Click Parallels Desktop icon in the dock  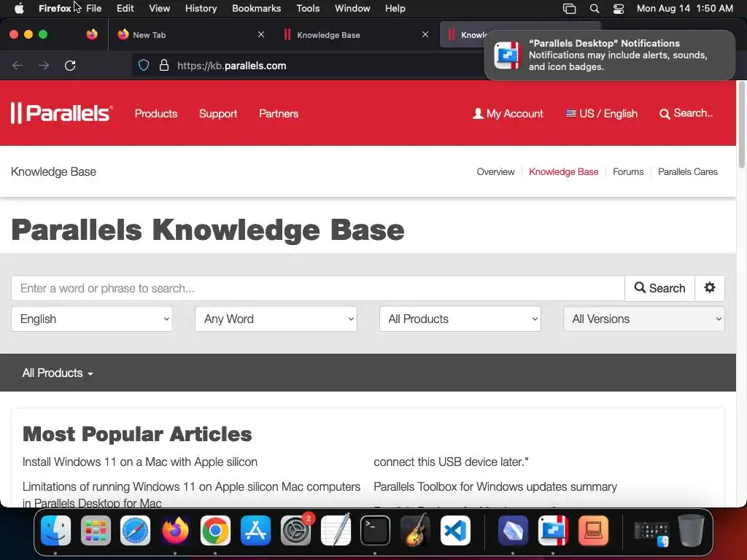pos(553,531)
